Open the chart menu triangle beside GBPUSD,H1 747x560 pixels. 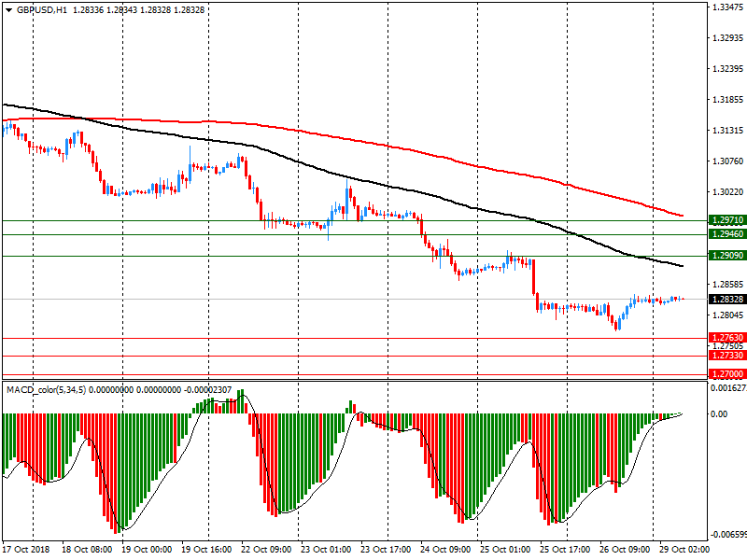(8, 10)
